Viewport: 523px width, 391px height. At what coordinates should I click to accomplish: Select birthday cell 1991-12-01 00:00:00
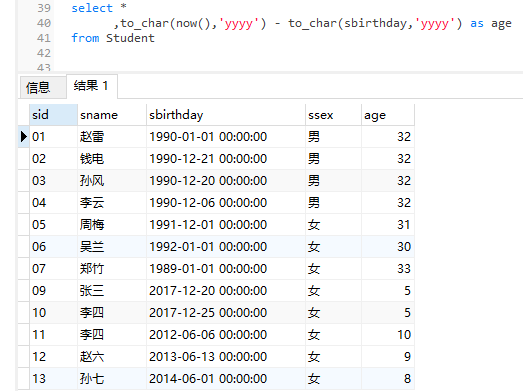[x=225, y=225]
